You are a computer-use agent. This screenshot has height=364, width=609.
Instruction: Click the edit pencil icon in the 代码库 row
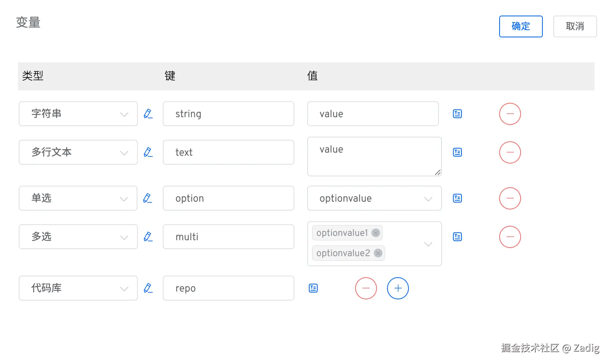148,288
